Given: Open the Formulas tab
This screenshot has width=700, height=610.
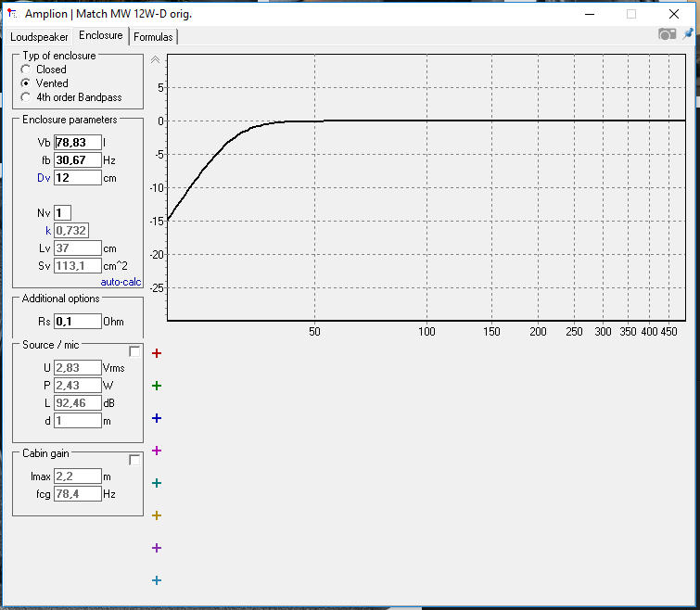Looking at the screenshot, I should click(153, 37).
